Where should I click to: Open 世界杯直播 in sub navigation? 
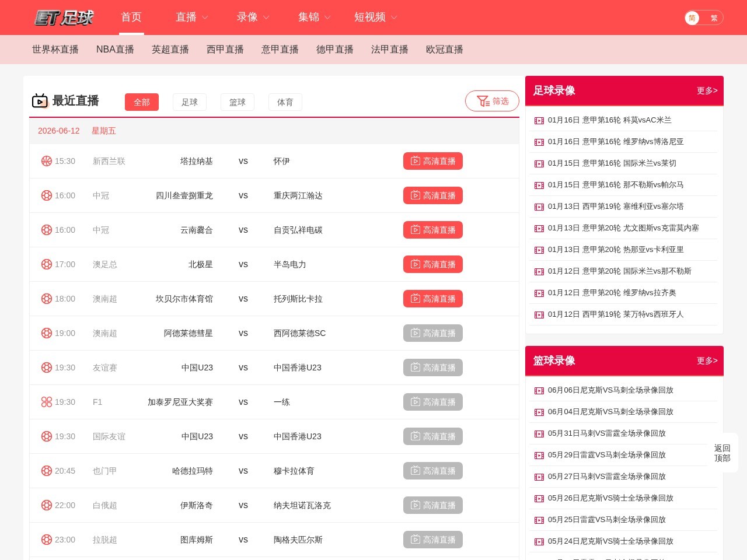[55, 50]
